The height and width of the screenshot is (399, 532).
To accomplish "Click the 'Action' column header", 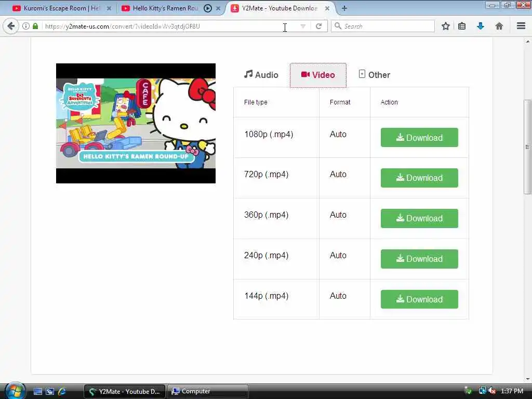I will click(x=389, y=102).
